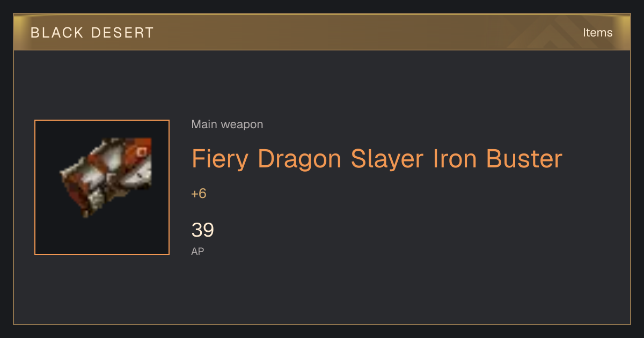Click the word weapon in the category label
The width and height of the screenshot is (644, 338).
pos(242,124)
